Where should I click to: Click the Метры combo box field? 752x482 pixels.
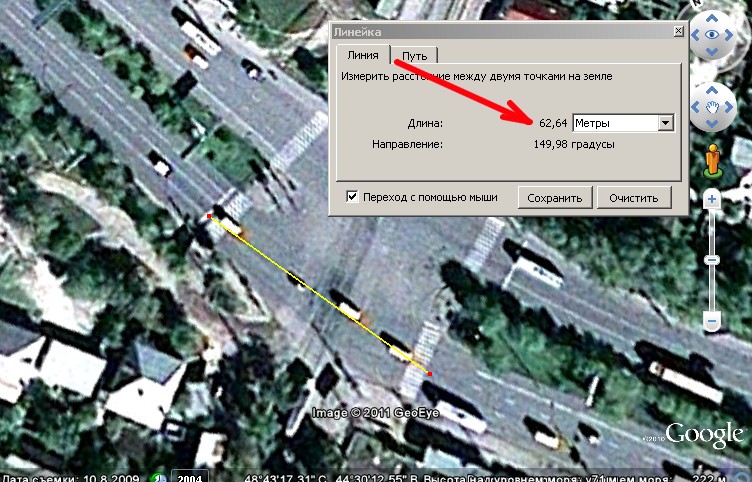[x=623, y=123]
